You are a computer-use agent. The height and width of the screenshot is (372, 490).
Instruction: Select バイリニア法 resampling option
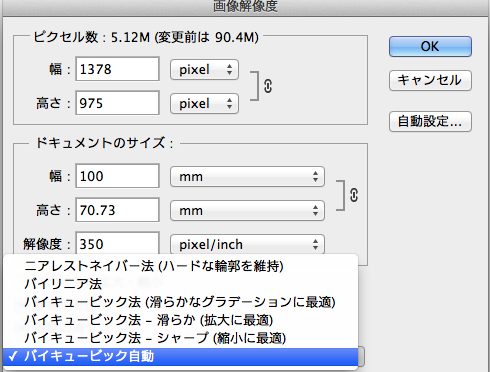tap(180, 284)
